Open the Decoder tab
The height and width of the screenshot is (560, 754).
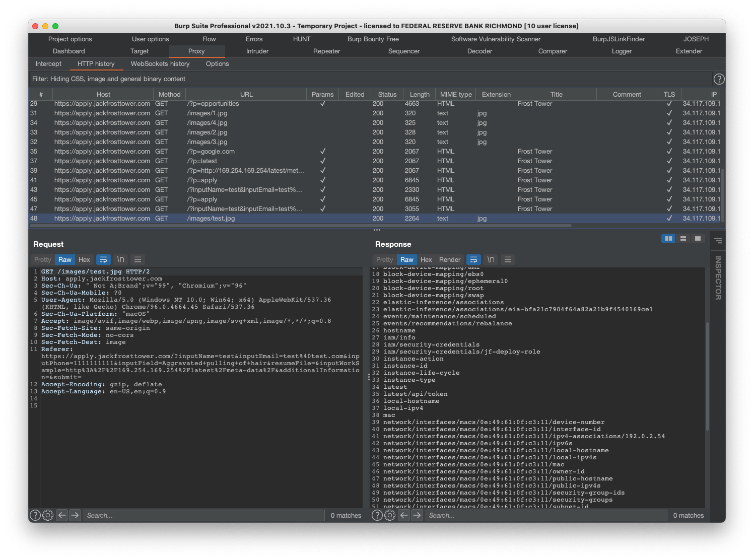point(479,51)
